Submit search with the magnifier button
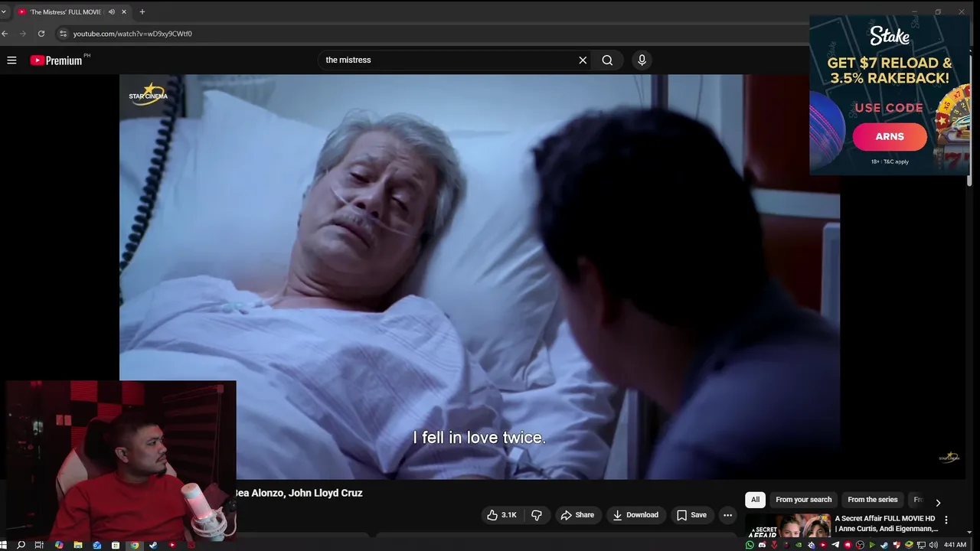980x551 pixels. 607,60
